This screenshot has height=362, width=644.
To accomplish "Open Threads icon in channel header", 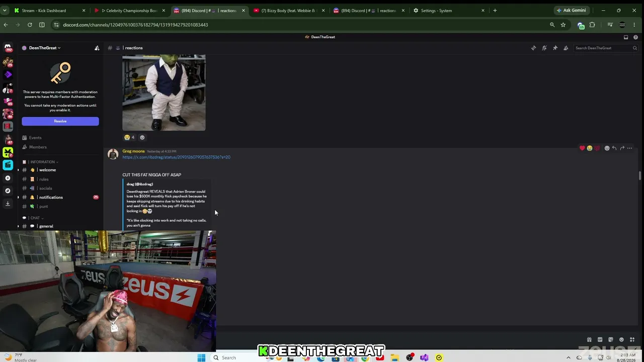I will pyautogui.click(x=533, y=48).
